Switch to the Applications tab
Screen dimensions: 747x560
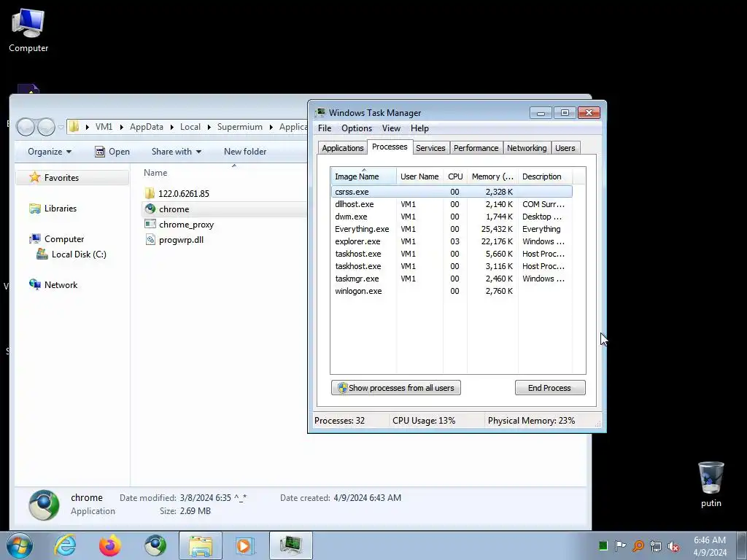coord(343,148)
